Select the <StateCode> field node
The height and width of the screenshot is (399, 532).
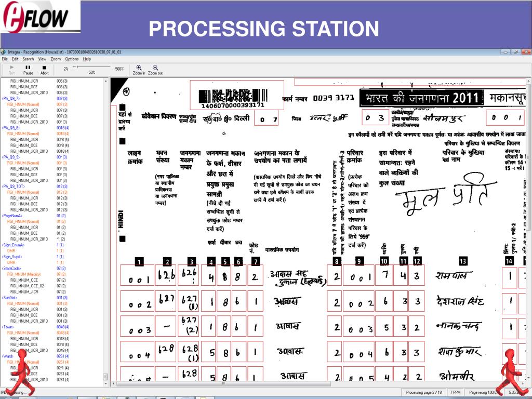11,269
